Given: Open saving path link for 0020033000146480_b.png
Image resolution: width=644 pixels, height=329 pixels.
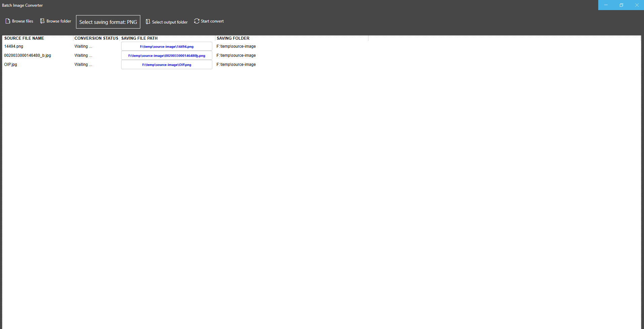Looking at the screenshot, I should coord(166,55).
